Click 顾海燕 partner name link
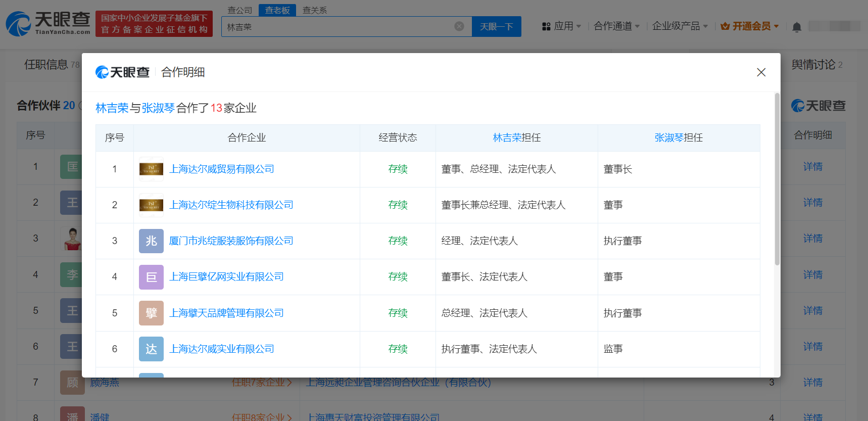The image size is (868, 421). [105, 383]
